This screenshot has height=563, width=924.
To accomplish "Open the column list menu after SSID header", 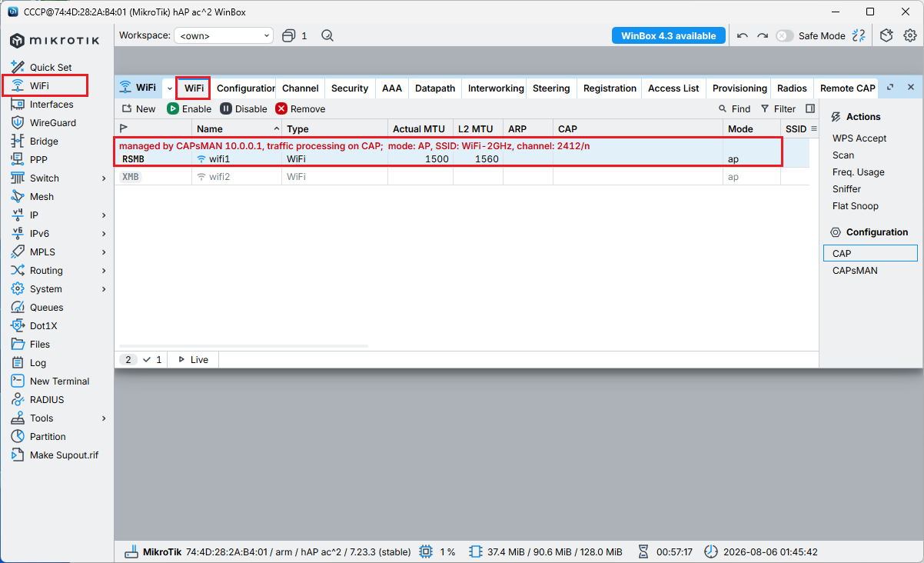I will coord(814,128).
